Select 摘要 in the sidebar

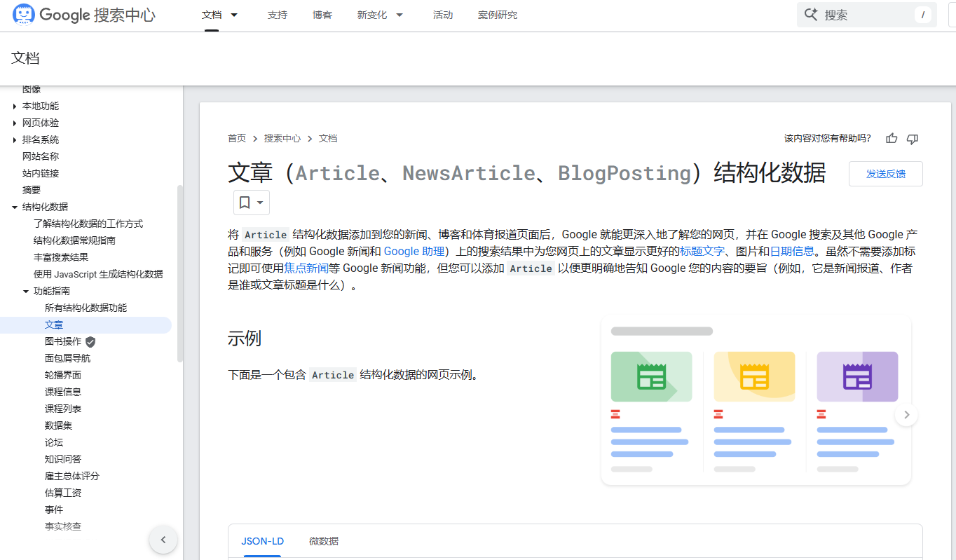click(32, 191)
